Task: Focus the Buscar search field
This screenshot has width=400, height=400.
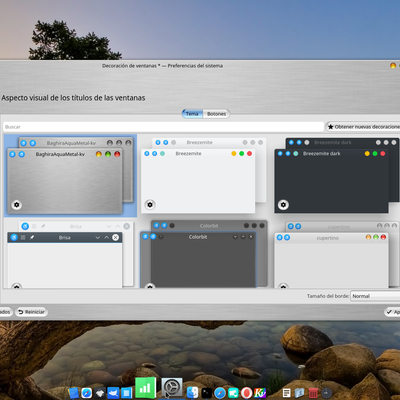Action: (163, 127)
